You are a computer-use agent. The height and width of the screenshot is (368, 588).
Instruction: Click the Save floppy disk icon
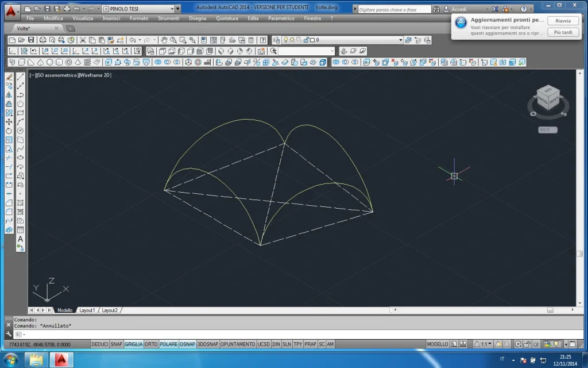[x=31, y=40]
